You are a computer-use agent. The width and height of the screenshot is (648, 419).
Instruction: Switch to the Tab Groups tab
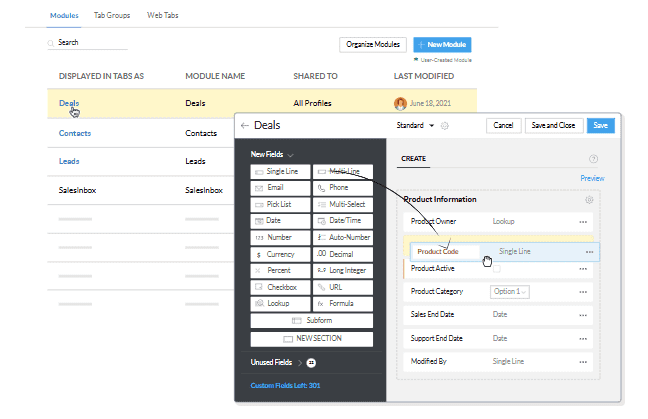coord(113,17)
